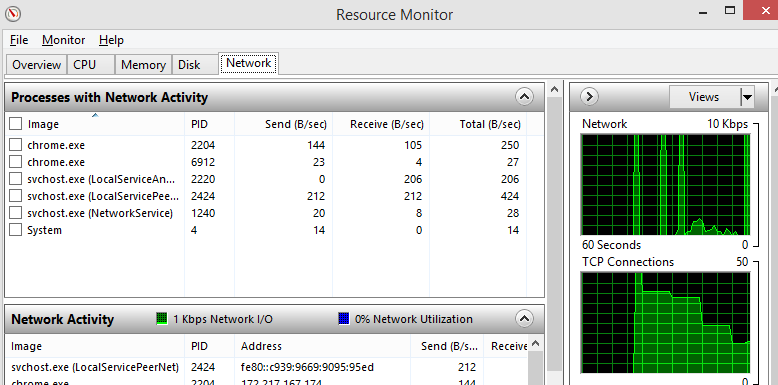Check the System process checkbox
The image size is (778, 385).
[16, 230]
